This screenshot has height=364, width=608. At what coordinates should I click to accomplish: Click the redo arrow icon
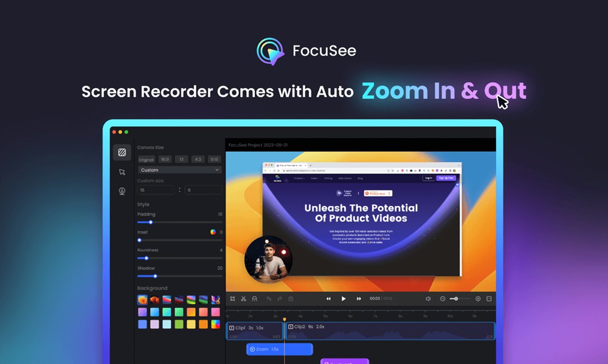click(280, 299)
